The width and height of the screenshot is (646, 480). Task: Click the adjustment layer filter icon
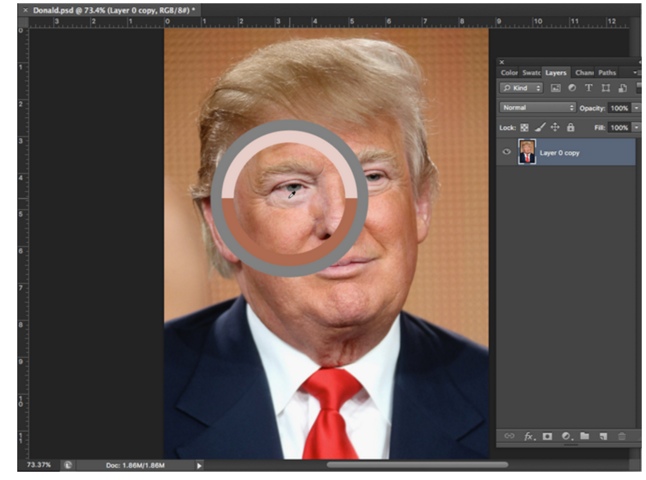571,88
